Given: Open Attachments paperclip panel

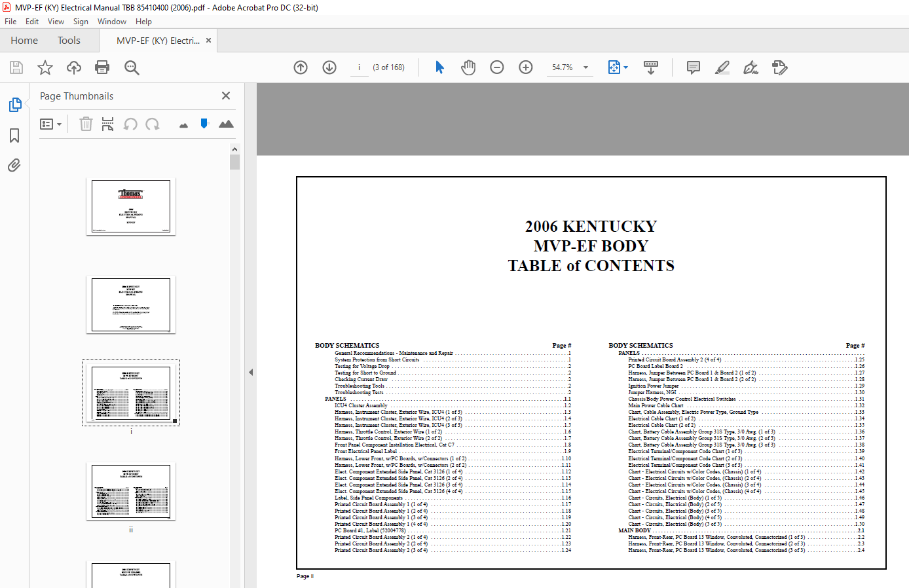Looking at the screenshot, I should [x=14, y=165].
